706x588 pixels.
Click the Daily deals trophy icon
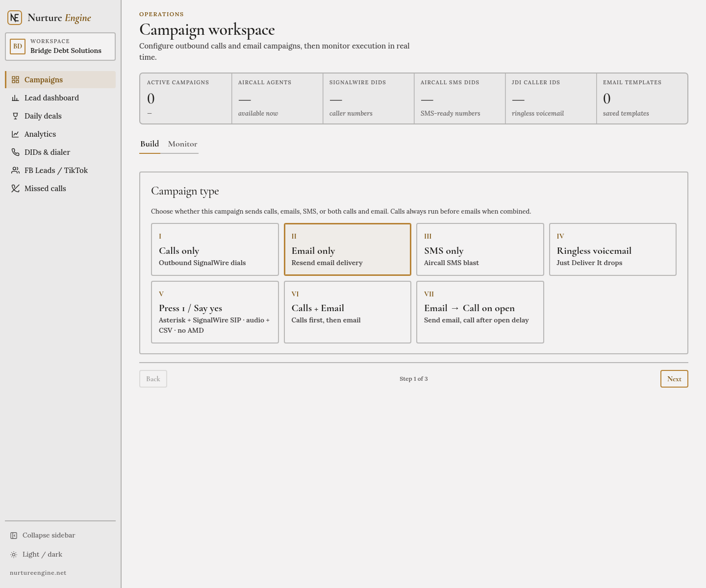point(15,116)
